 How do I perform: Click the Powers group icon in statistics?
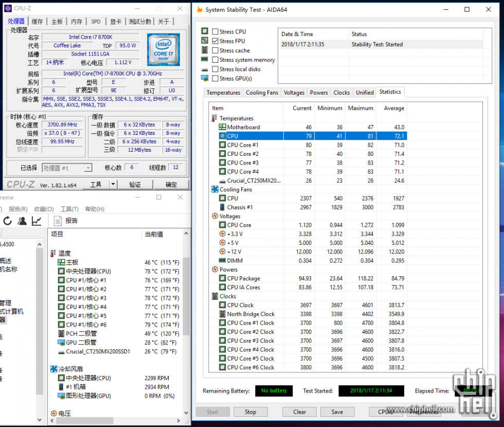(x=215, y=270)
